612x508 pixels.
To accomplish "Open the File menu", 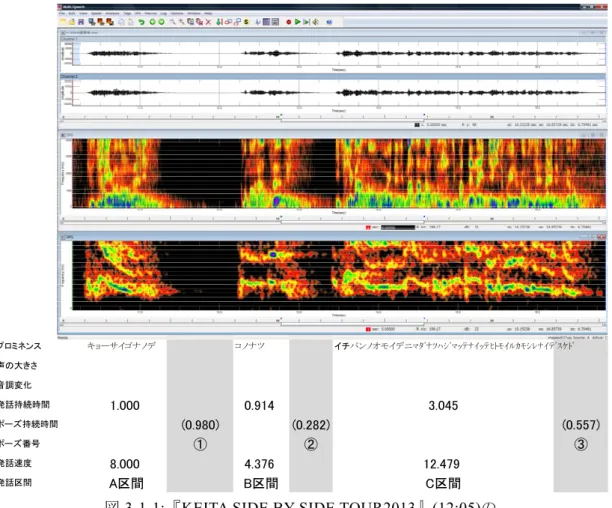I will tap(62, 13).
